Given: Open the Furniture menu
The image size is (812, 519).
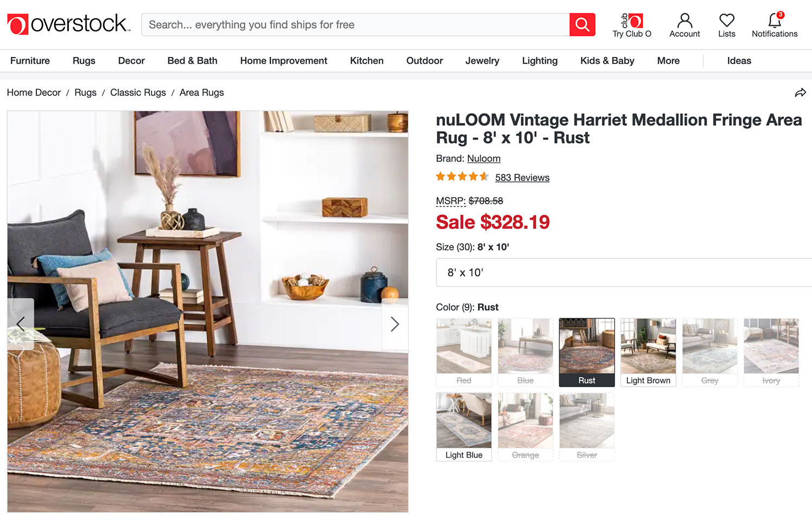Looking at the screenshot, I should pos(30,61).
